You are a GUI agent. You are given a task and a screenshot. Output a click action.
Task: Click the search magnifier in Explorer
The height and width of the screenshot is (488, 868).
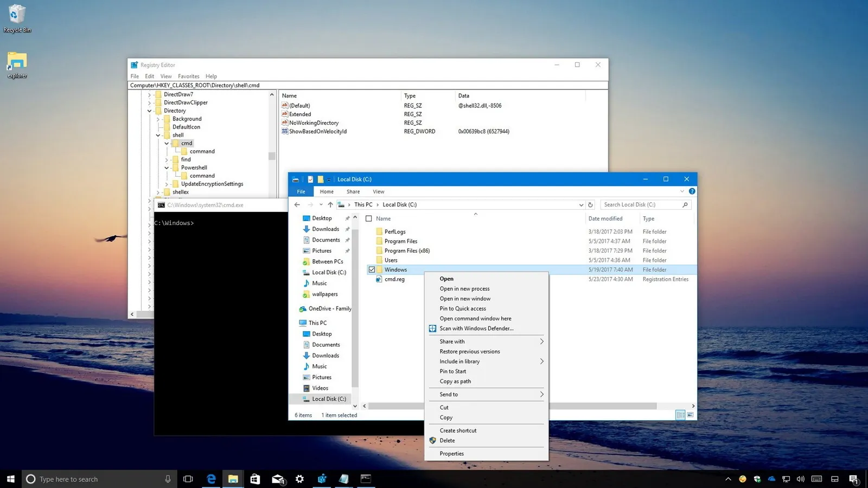pyautogui.click(x=685, y=204)
